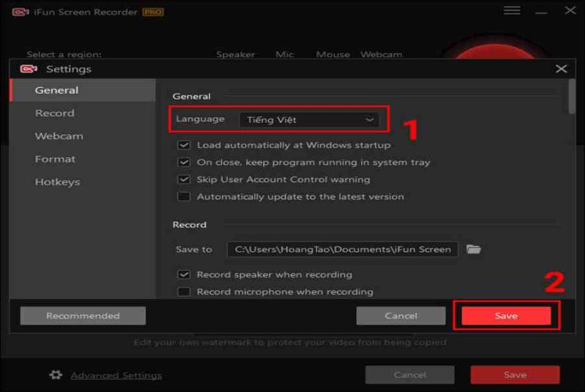Click the Language label text
This screenshot has width=585, height=392.
200,119
